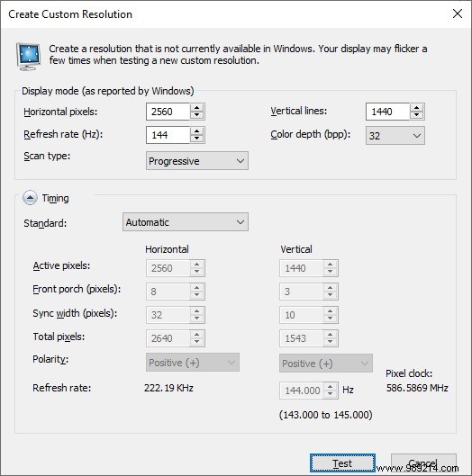The image size is (472, 476).
Task: Decrease Horizontal Front porch down arrow
Action: tap(197, 295)
